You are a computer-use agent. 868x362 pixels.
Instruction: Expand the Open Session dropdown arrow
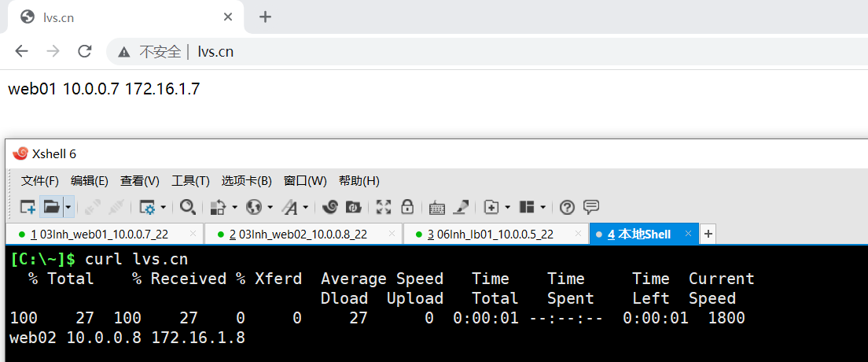point(68,207)
